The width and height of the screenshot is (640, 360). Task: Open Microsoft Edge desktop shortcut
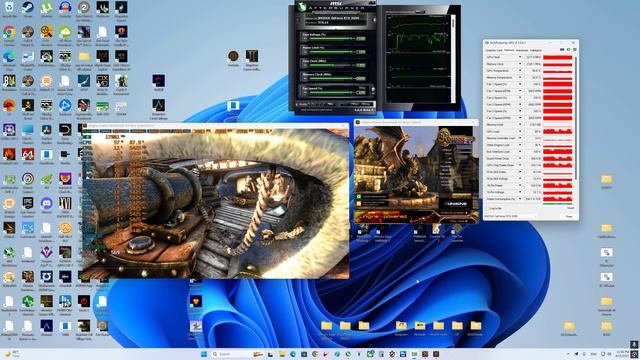(9, 56)
